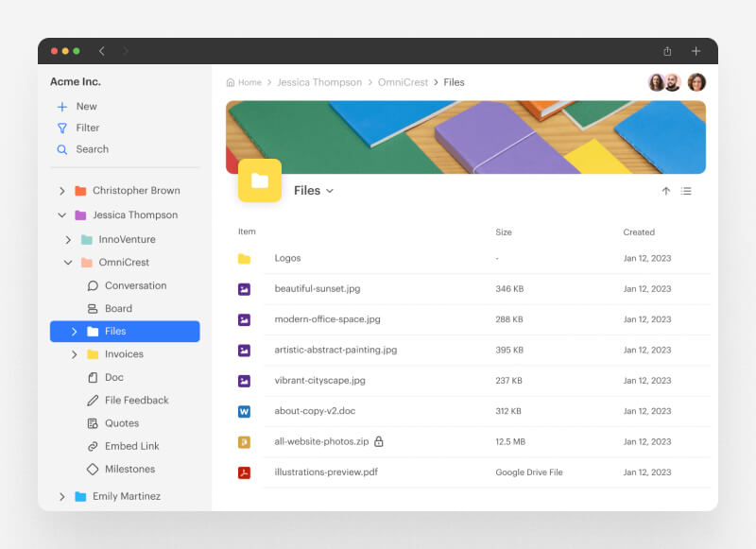Click the bearded man's avatar
The image size is (756, 549).
tap(673, 82)
